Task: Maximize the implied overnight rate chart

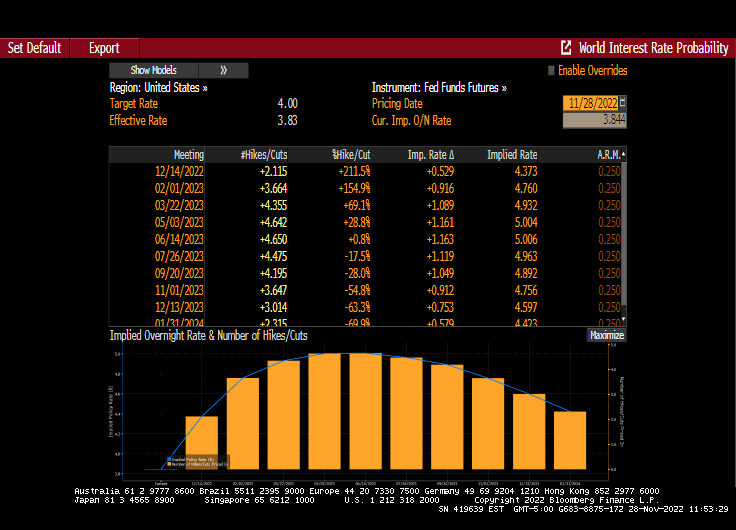Action: click(606, 335)
